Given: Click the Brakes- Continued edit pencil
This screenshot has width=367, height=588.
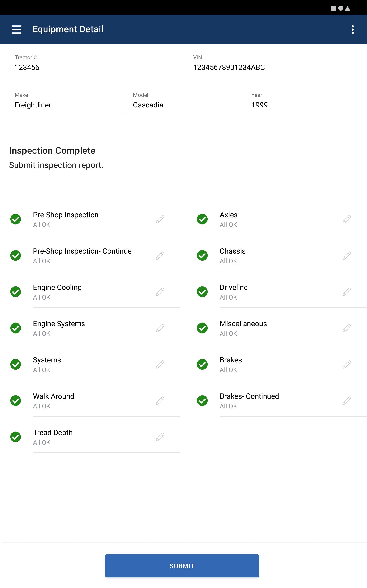Looking at the screenshot, I should pos(347,400).
